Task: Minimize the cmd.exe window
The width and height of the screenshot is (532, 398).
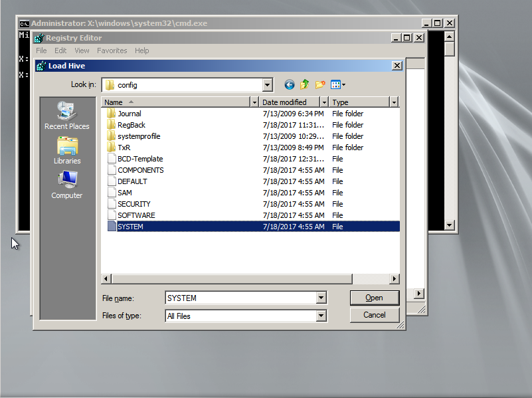Action: click(426, 23)
